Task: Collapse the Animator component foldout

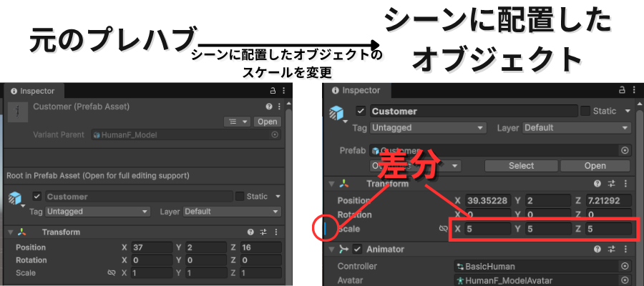Action: click(331, 250)
